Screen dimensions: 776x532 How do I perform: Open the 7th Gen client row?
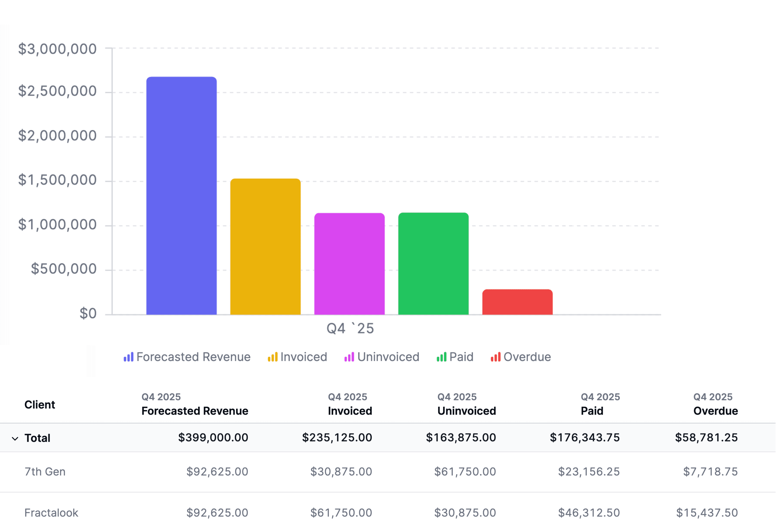(45, 472)
